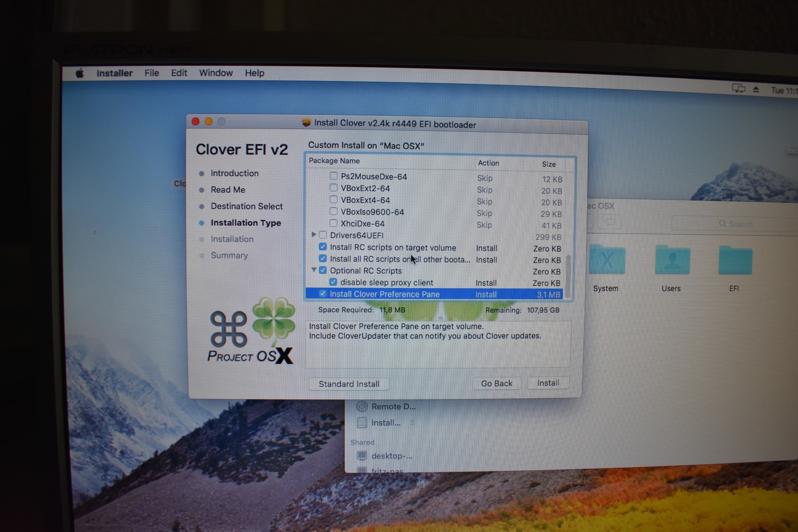Click the Custom Install on "Mac OSX" heading
This screenshot has width=798, height=532.
366,145
